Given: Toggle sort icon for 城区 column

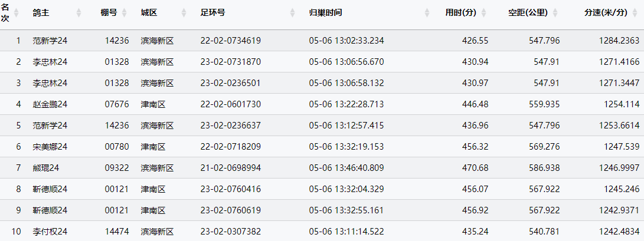Looking at the screenshot, I should point(184,12).
